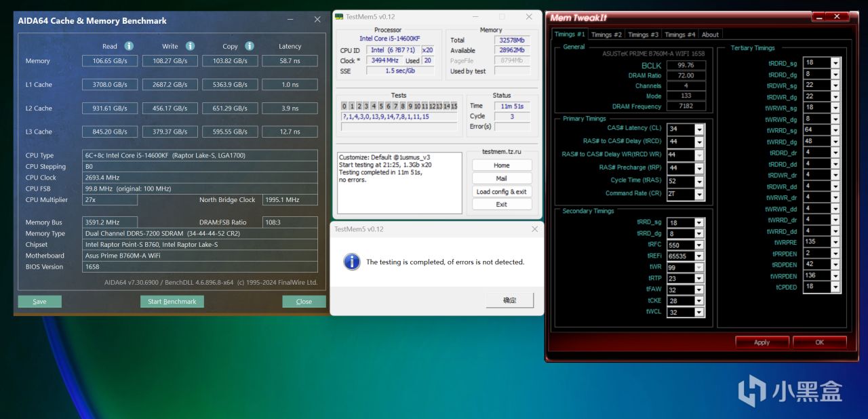Viewport: 868px width, 419px height.
Task: Click the info icon next to Read
Action: pyautogui.click(x=129, y=46)
